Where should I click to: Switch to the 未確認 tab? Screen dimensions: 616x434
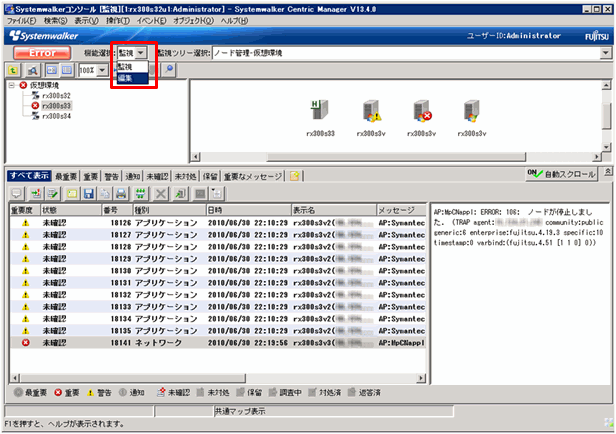click(x=157, y=176)
